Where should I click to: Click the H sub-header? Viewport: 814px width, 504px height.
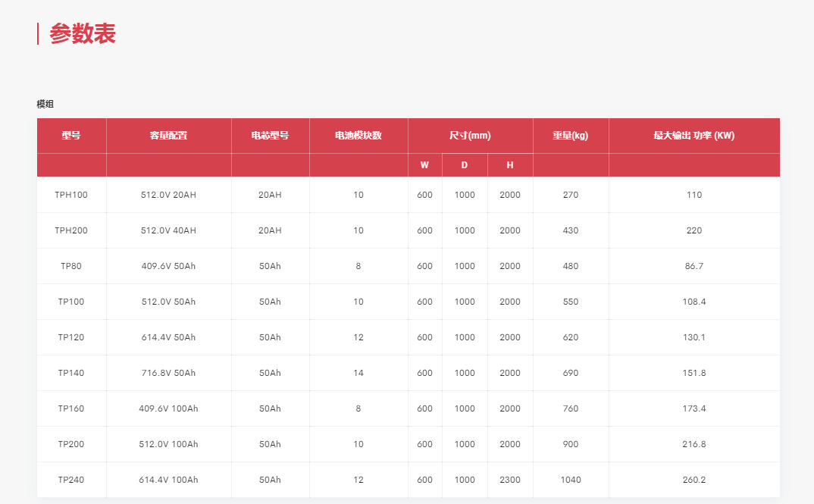[x=510, y=165]
